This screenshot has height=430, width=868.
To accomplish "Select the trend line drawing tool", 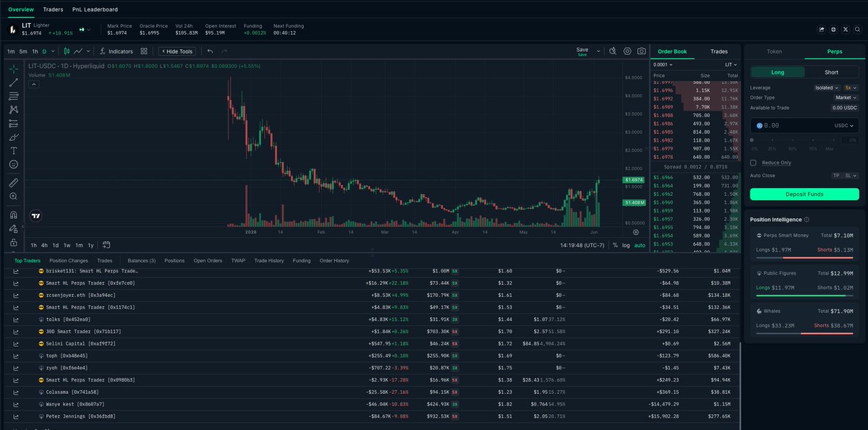I will (14, 82).
